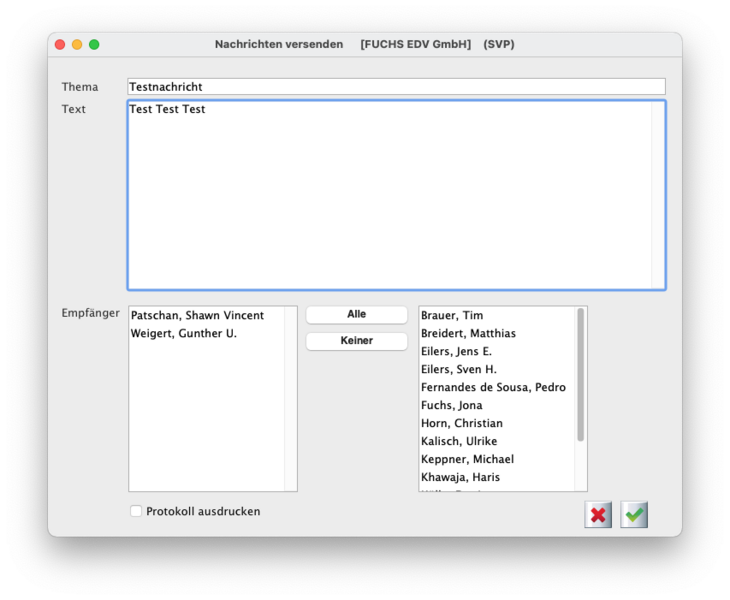Viewport: 730px width, 600px height.
Task: Select Fuchs, Jona from the list
Action: (451, 406)
